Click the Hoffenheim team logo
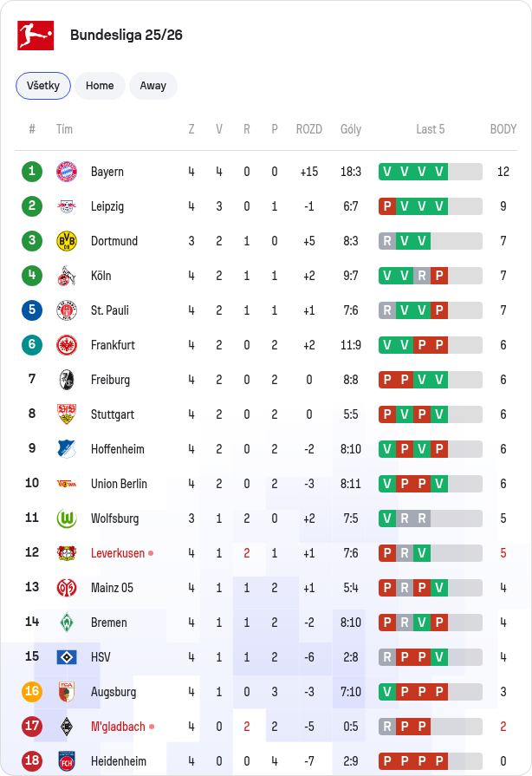 67,449
